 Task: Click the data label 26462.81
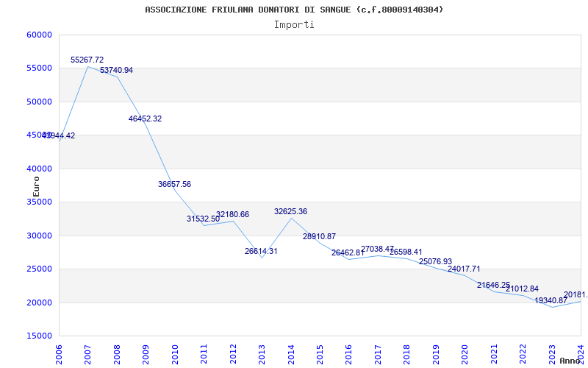348,253
